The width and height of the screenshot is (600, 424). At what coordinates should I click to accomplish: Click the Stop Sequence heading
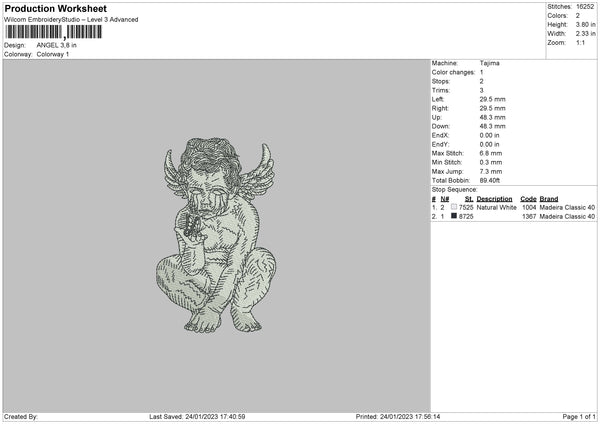pyautogui.click(x=455, y=190)
